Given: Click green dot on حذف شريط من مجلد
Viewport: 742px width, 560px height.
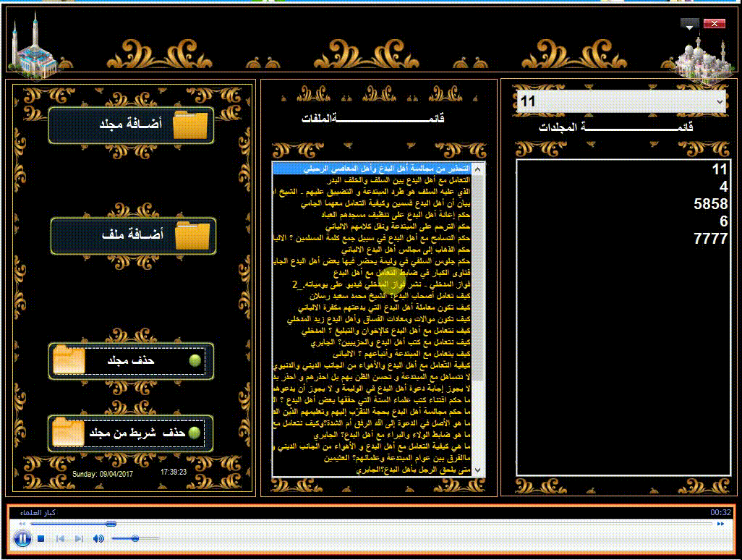Looking at the screenshot, I should pyautogui.click(x=192, y=433).
